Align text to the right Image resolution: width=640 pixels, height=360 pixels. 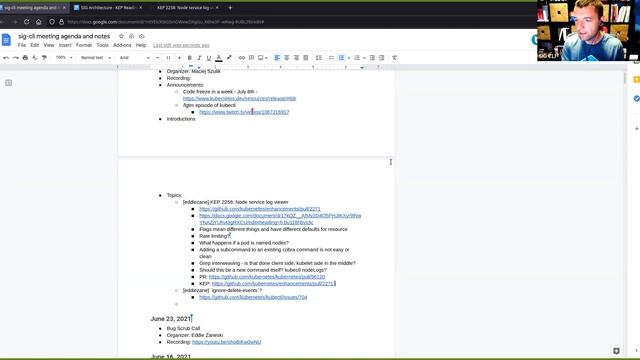[x=296, y=58]
